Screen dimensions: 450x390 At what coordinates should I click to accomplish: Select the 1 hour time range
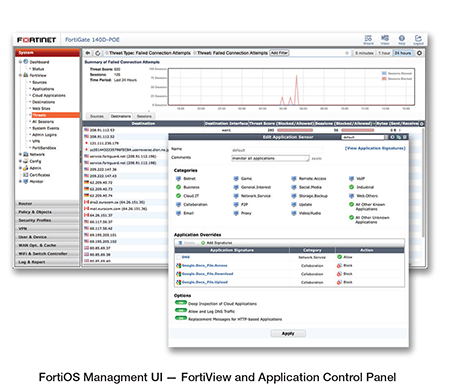coord(384,53)
